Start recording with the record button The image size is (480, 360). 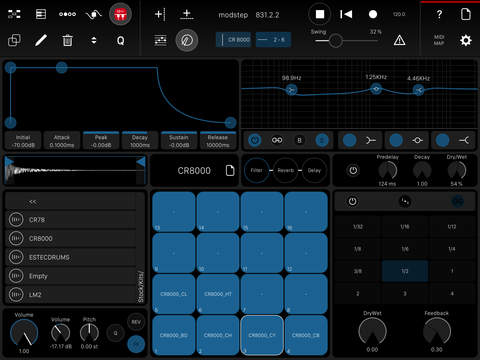click(x=373, y=14)
